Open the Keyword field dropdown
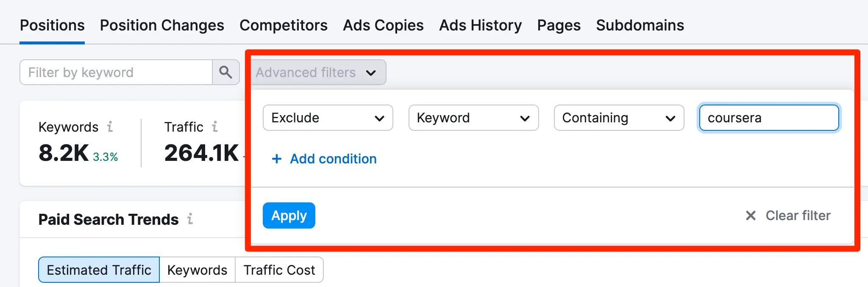Screen dimensions: 868x287 (x=473, y=118)
